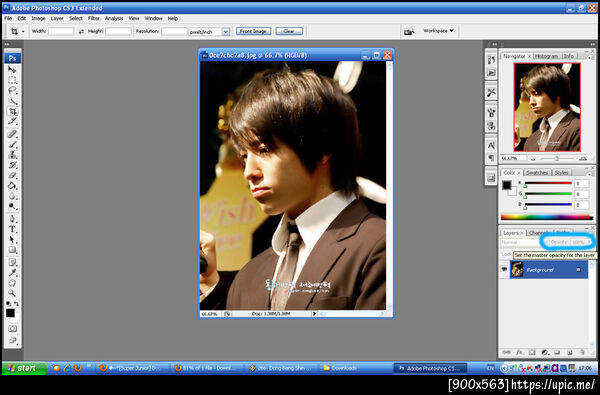This screenshot has width=600, height=395.
Task: Select the Healing Brush tool
Action: [12, 134]
